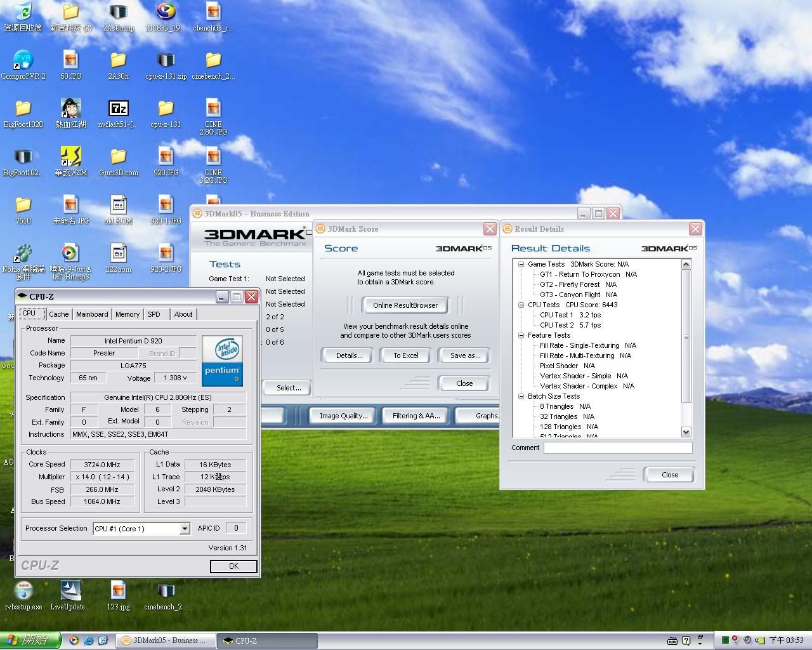
Task: Open Image Quality... in 3DMark05
Action: [343, 416]
